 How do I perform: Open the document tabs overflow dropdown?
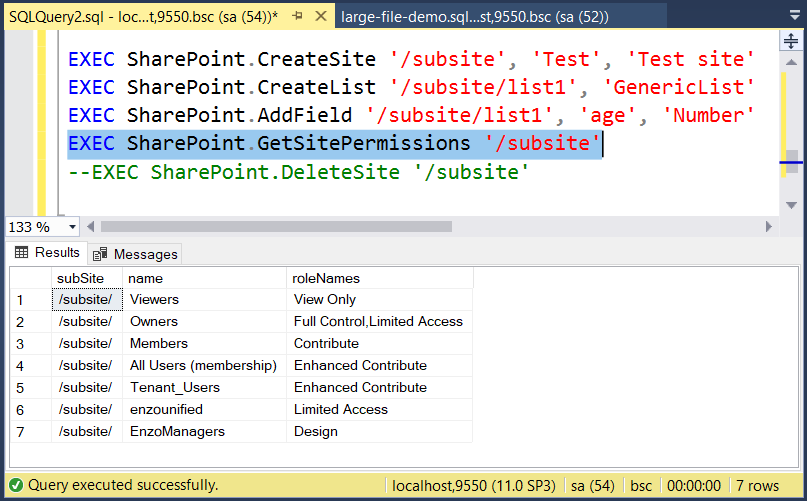(x=795, y=16)
